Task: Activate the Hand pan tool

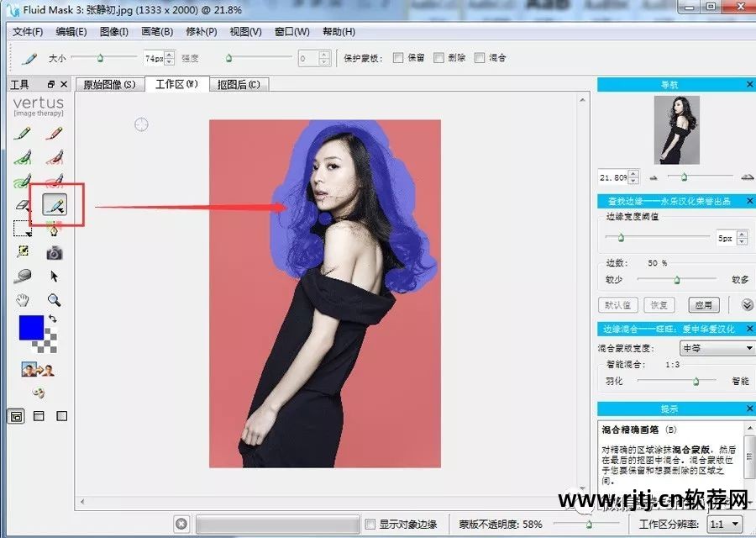Action: pyautogui.click(x=24, y=298)
